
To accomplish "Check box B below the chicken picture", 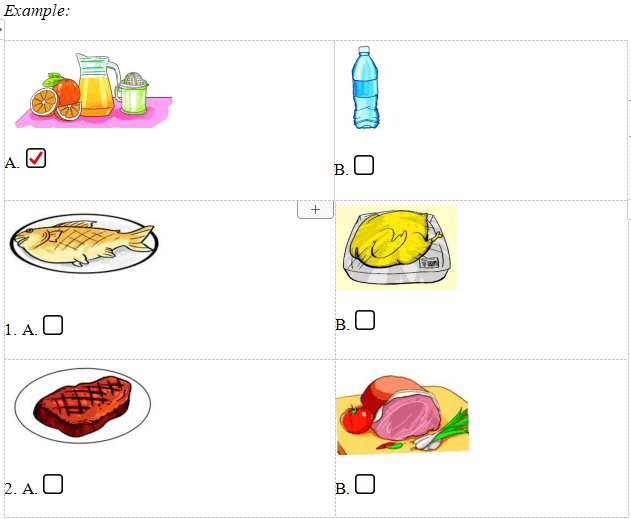I will (x=365, y=320).
